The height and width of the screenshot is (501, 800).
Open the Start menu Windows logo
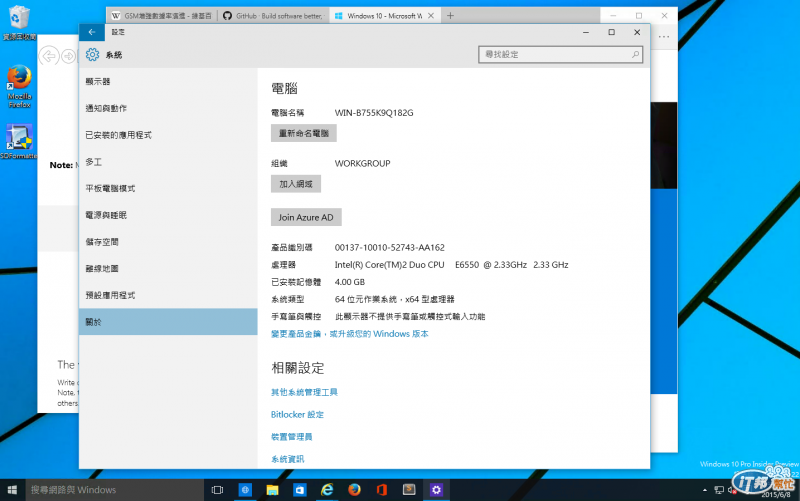12,490
